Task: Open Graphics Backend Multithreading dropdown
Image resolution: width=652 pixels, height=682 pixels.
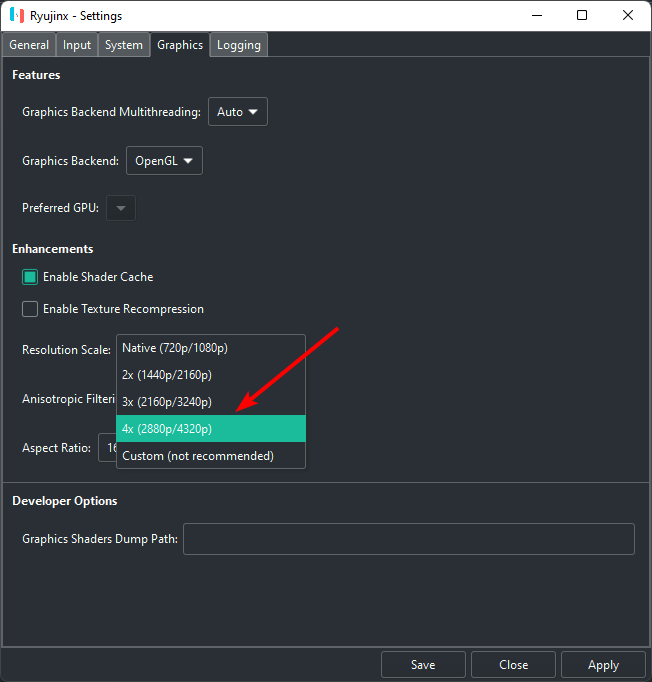Action: click(x=237, y=112)
